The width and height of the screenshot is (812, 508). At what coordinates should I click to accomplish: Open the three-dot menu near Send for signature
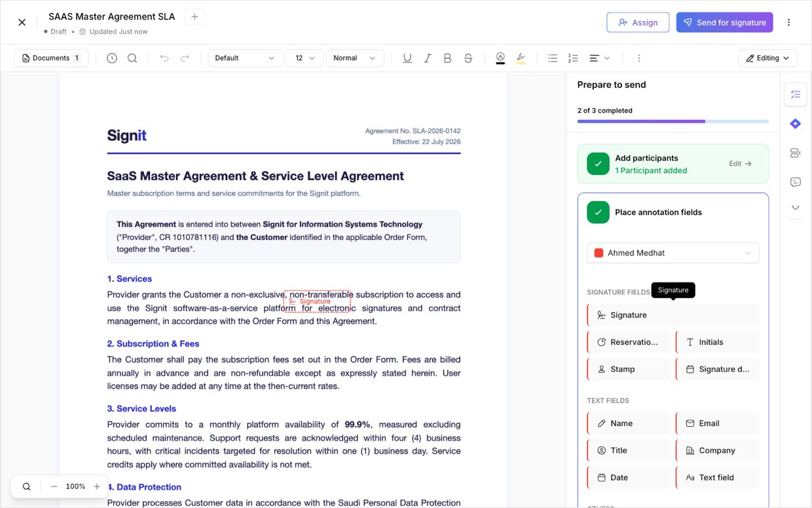click(x=788, y=22)
